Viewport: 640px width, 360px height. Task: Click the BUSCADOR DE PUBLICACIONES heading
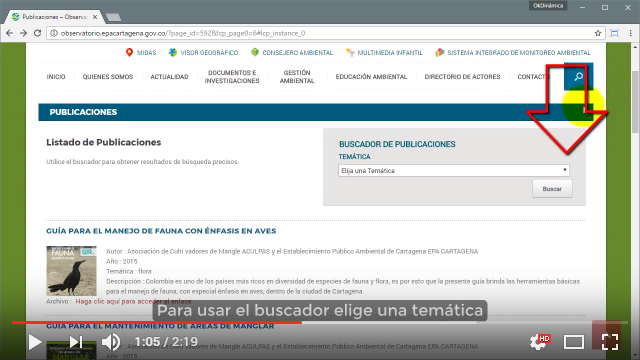397,144
